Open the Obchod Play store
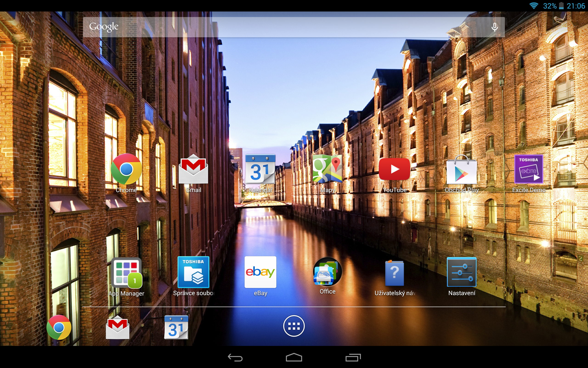The height and width of the screenshot is (368, 588). [462, 169]
